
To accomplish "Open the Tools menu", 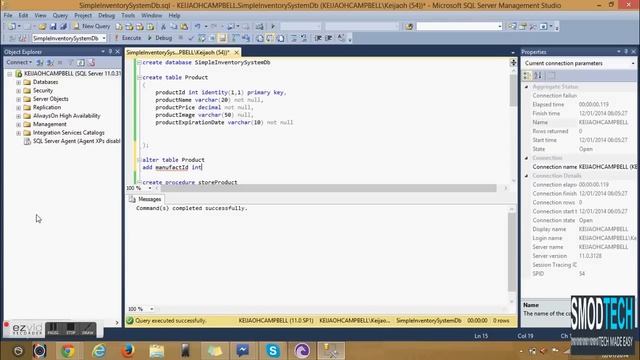I will pos(128,16).
